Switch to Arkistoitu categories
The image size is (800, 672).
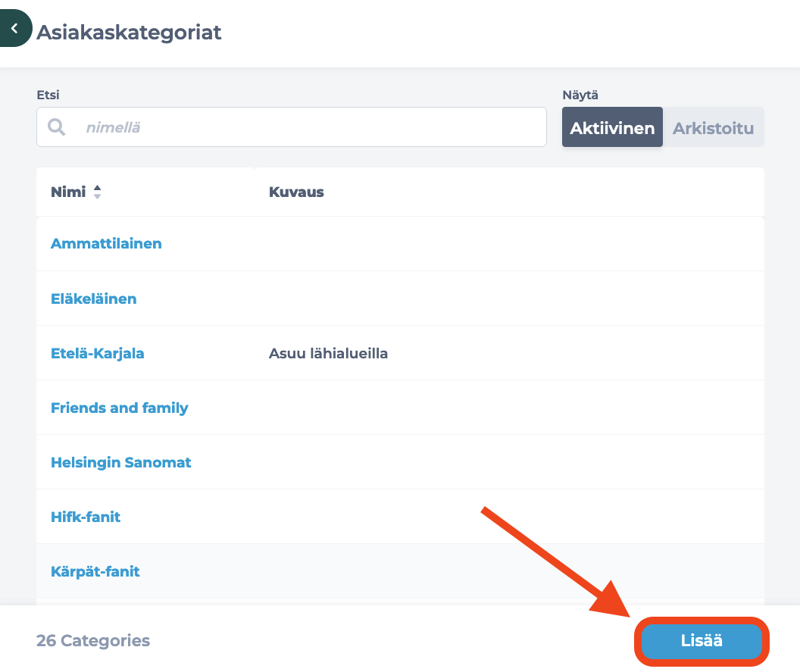coord(714,127)
